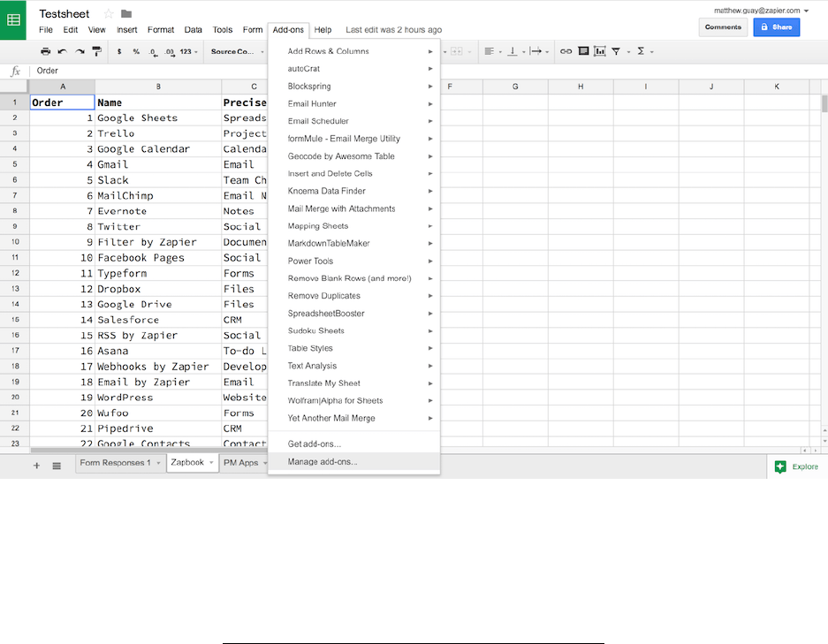Click the Redo icon
828x644 pixels.
coord(80,51)
